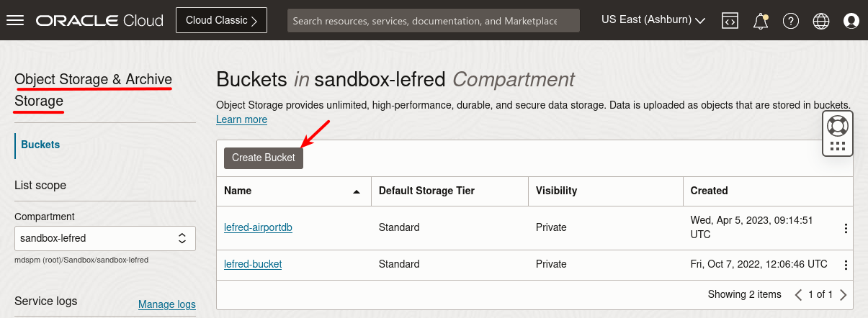The height and width of the screenshot is (318, 868).
Task: Click the Create Bucket button
Action: (264, 158)
